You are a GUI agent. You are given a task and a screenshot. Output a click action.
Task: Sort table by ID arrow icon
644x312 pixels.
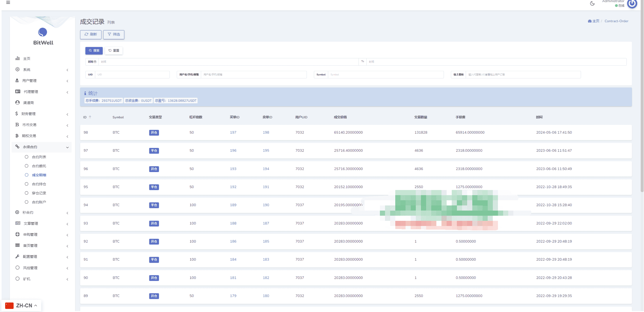click(90, 117)
